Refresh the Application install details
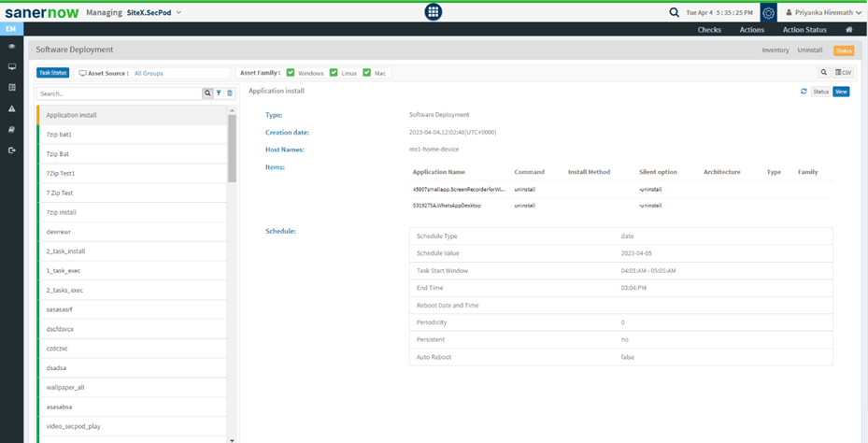The image size is (868, 443). coord(804,92)
